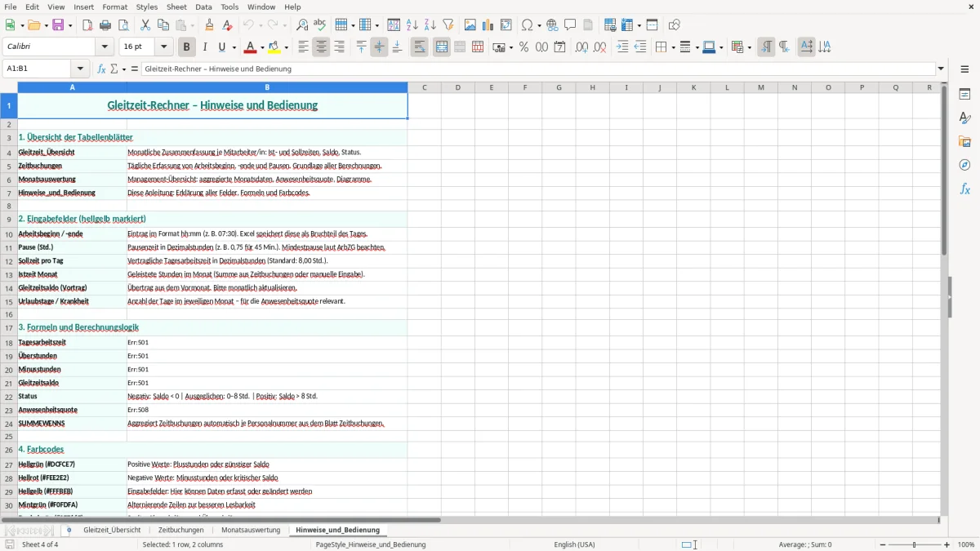
Task: Toggle Bold formatting
Action: pyautogui.click(x=187, y=47)
